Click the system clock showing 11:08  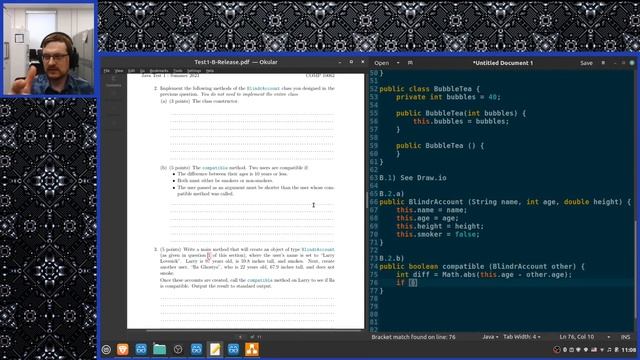[629, 350]
